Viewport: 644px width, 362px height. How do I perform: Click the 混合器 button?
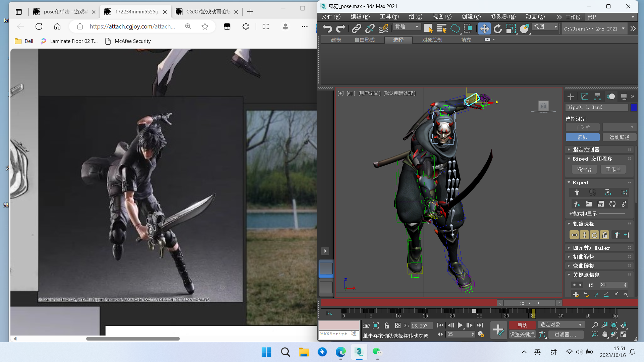(584, 170)
